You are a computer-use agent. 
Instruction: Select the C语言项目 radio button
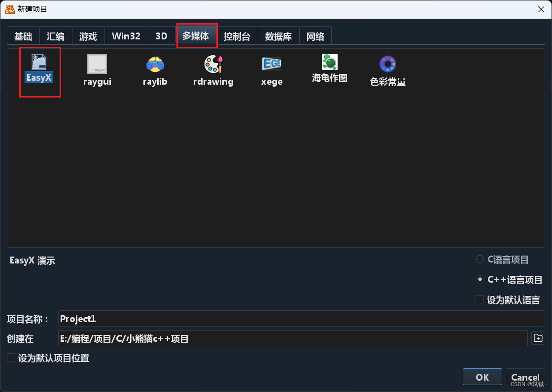point(480,260)
